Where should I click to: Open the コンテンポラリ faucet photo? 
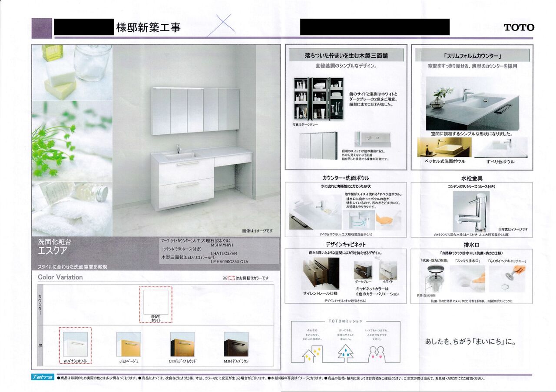pos(471,212)
